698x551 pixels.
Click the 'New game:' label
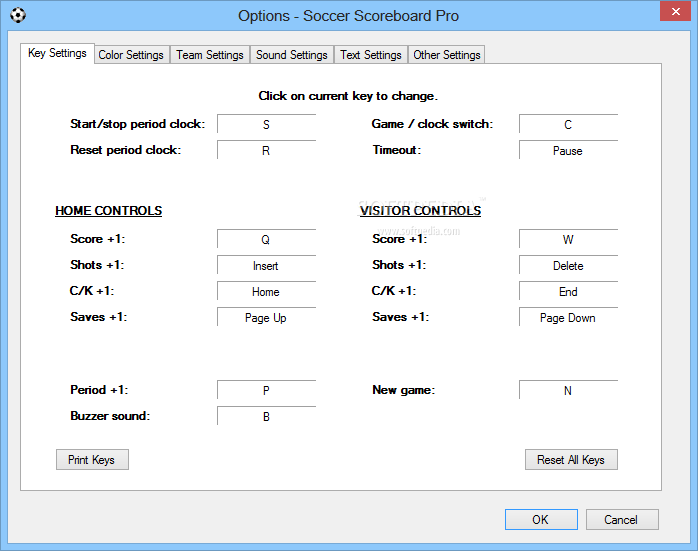[403, 390]
